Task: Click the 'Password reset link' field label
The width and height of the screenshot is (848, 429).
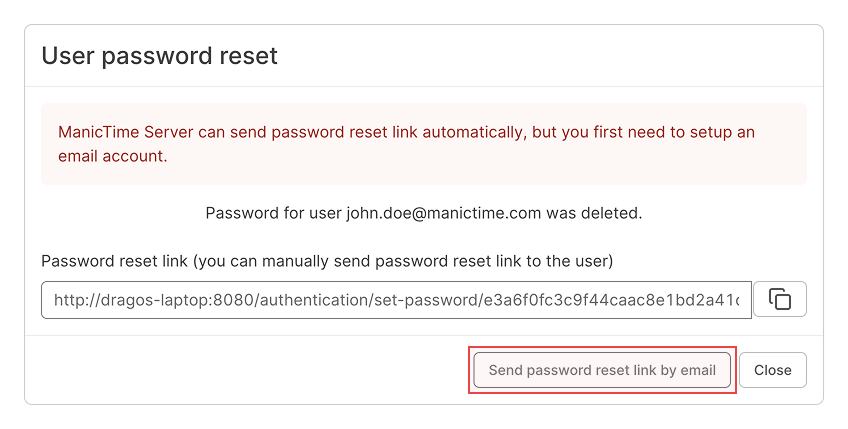Action: click(113, 261)
